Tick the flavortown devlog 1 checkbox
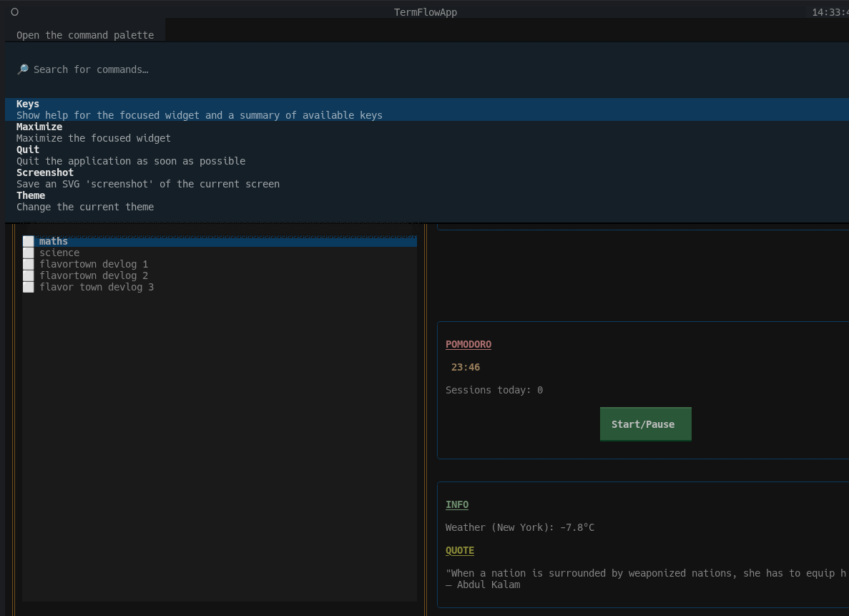 [x=28, y=265]
